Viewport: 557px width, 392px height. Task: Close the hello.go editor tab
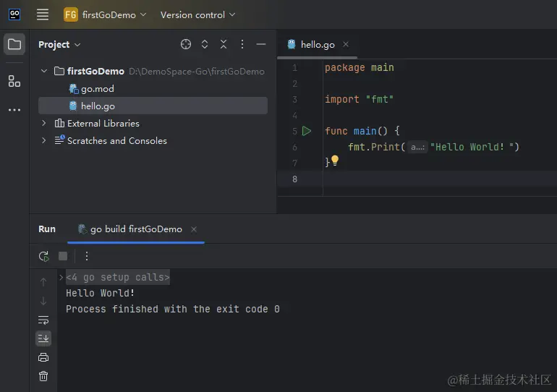346,44
